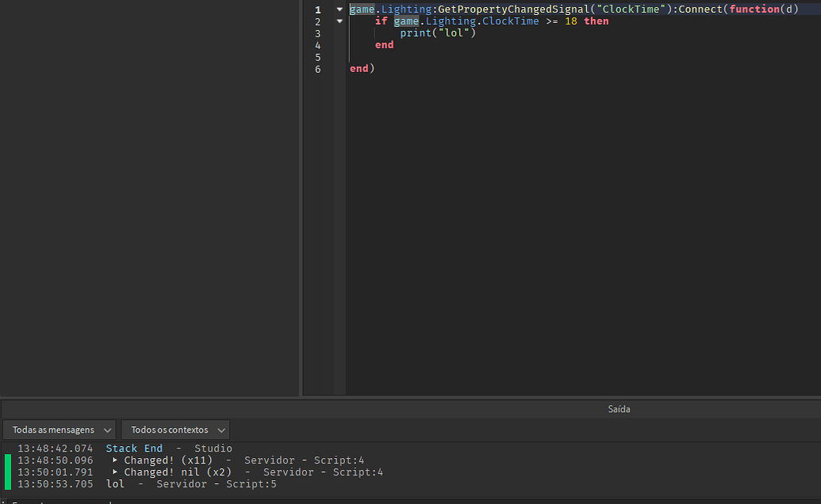The width and height of the screenshot is (821, 504).
Task: Open Script:5 from the "lol" output line
Action: (x=251, y=483)
